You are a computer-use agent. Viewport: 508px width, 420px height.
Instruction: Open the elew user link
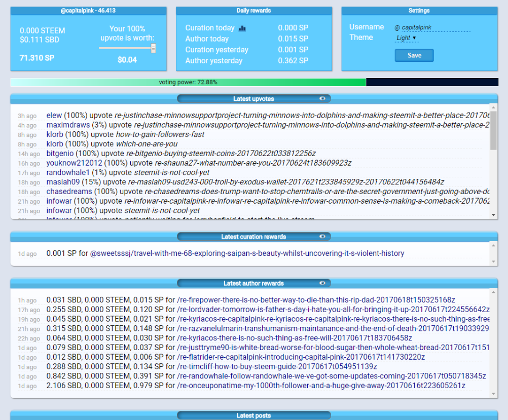54,116
